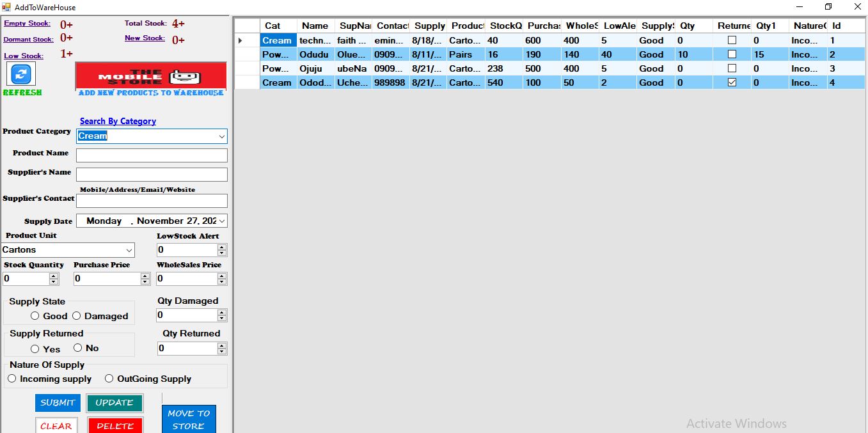868x433 pixels.
Task: Click the Total Stock label
Action: (145, 24)
